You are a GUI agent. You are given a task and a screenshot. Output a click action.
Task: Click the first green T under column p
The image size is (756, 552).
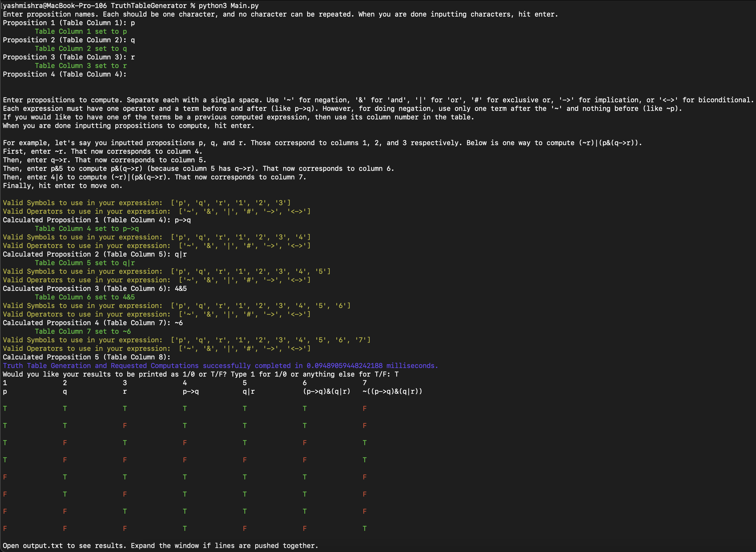click(5, 408)
